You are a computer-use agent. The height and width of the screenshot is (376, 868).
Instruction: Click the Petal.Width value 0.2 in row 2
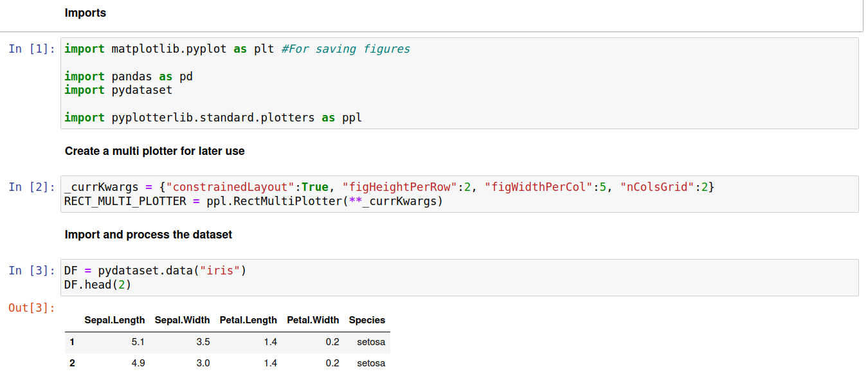(332, 363)
